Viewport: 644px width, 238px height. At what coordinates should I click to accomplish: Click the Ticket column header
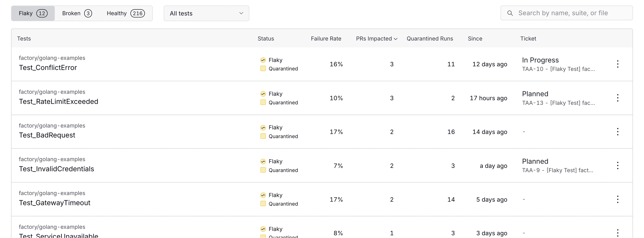coord(528,39)
